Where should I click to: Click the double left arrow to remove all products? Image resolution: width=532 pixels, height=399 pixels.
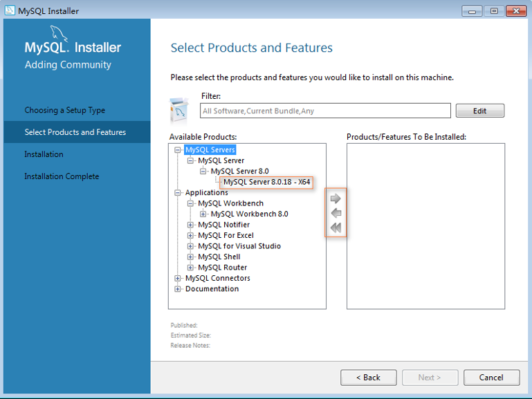click(x=336, y=228)
